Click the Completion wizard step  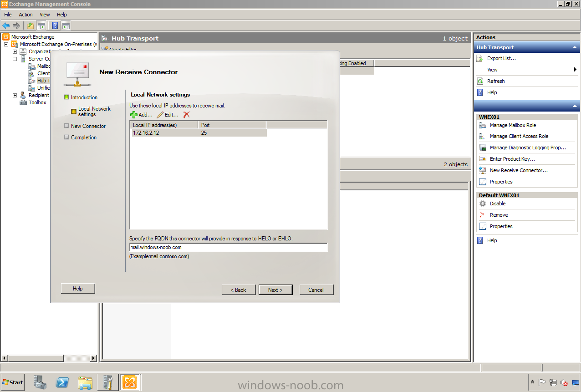[x=83, y=137]
